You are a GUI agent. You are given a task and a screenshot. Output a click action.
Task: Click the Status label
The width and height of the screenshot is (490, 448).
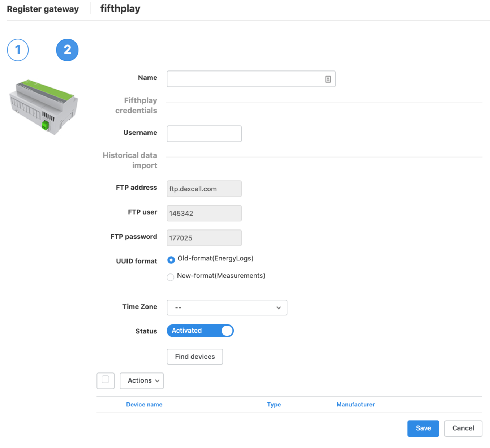click(146, 331)
